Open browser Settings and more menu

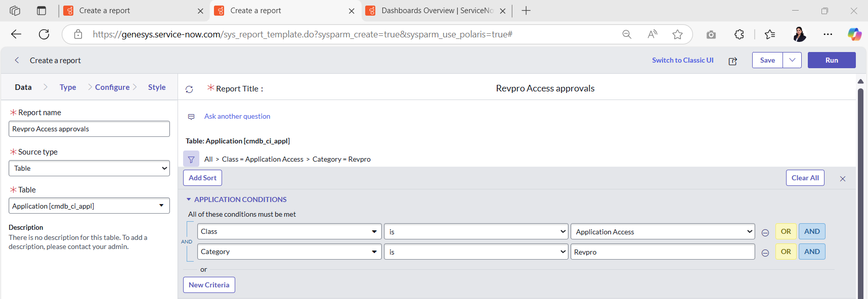828,34
